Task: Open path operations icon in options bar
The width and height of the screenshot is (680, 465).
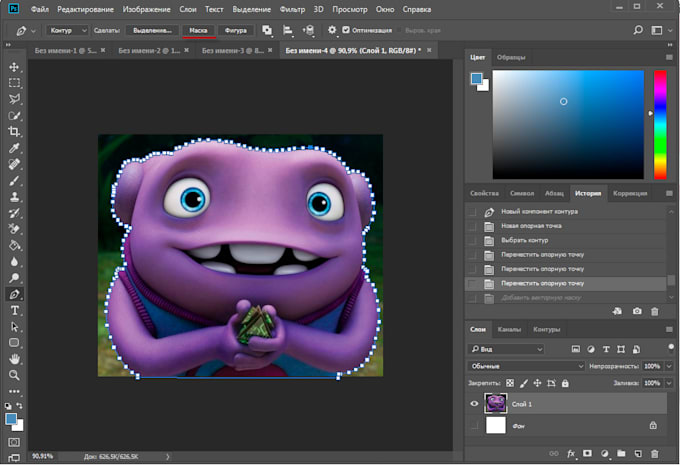Action: pos(267,30)
